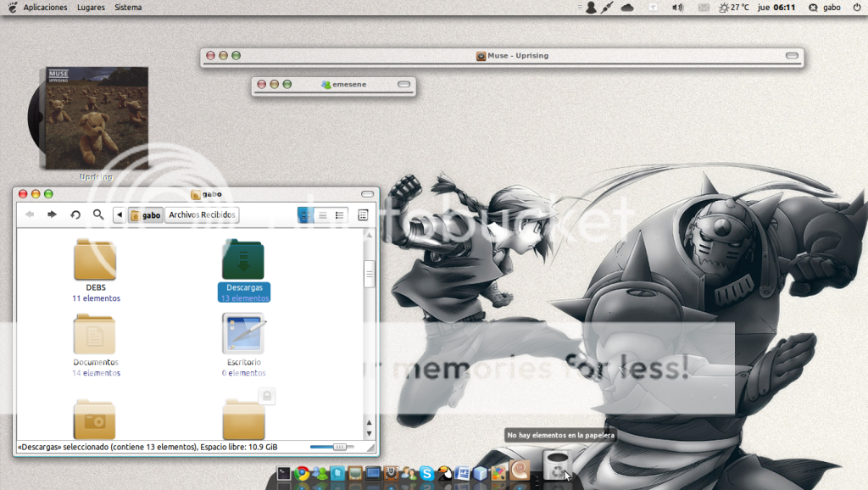This screenshot has width=868, height=490.
Task: Switch to list view mode
Action: click(322, 215)
